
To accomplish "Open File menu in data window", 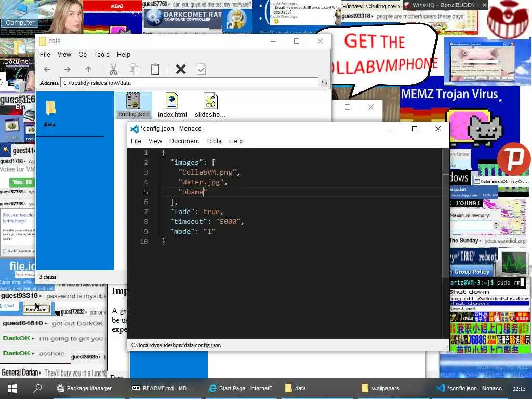I will coord(45,54).
